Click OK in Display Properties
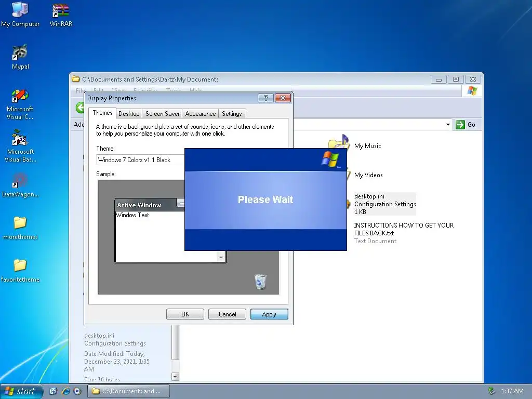 [185, 314]
